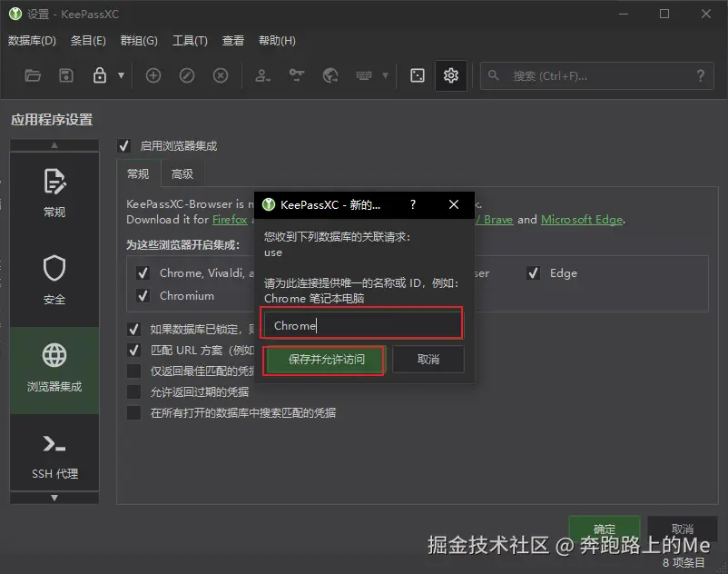
Task: Switch to the 常规 tab
Action: click(x=138, y=174)
